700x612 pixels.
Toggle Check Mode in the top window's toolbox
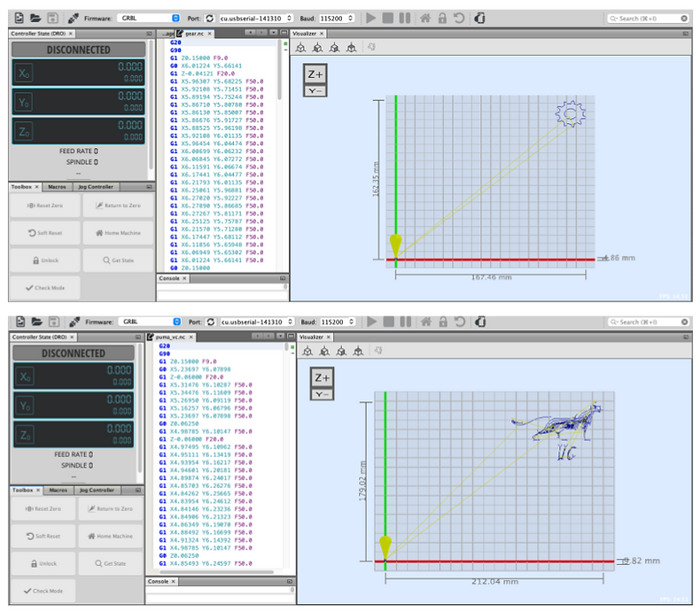click(45, 288)
